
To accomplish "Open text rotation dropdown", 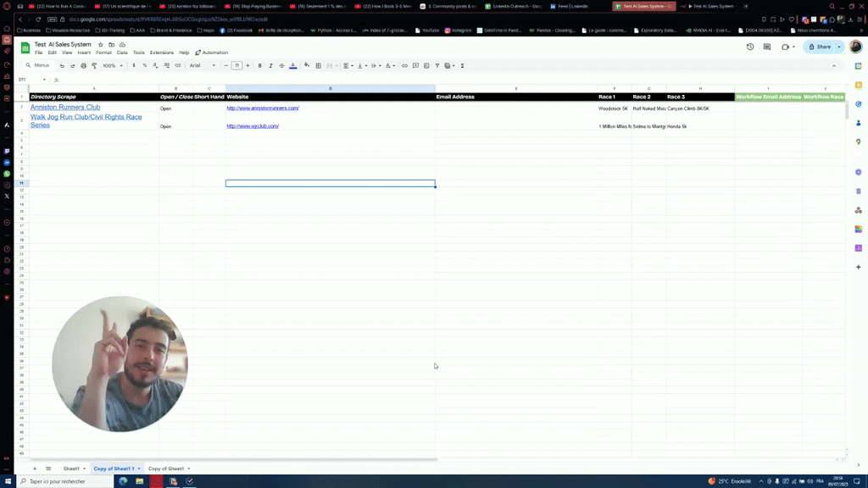I will 390,66.
